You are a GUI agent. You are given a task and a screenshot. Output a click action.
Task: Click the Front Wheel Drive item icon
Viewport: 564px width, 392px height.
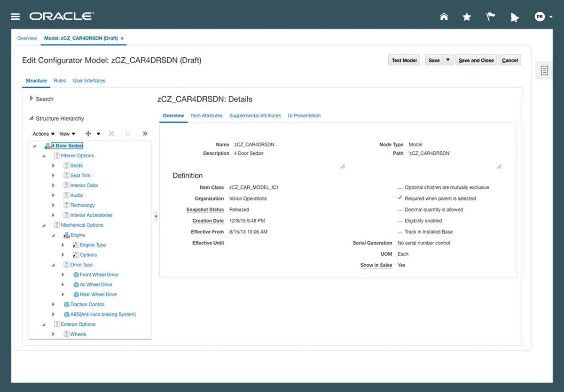pos(76,275)
